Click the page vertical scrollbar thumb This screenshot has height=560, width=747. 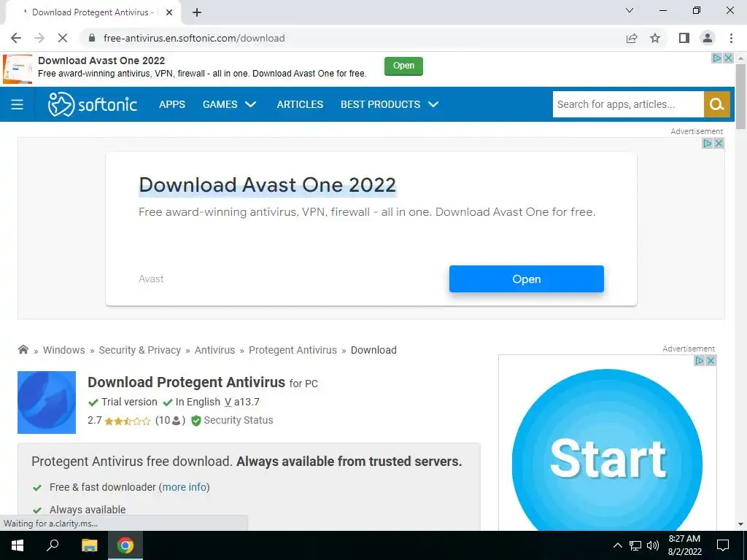(x=740, y=97)
